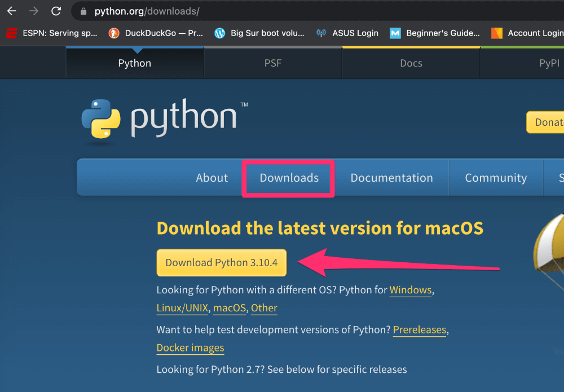Reload the current page
The image size is (564, 392).
[55, 11]
